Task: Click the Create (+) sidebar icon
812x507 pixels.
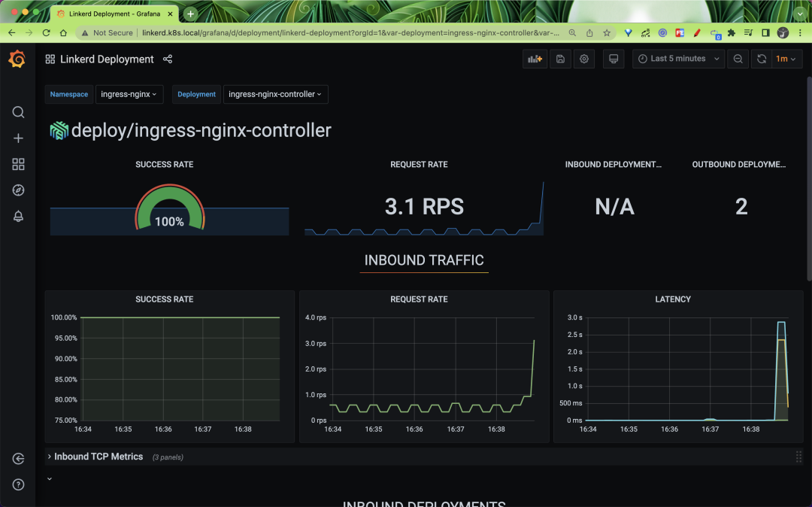Action: tap(17, 138)
